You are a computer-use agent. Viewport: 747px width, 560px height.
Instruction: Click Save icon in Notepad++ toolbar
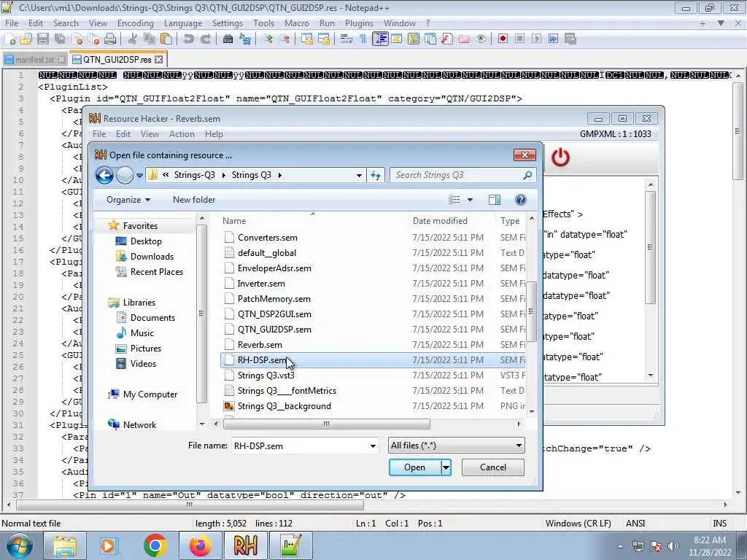[x=43, y=39]
